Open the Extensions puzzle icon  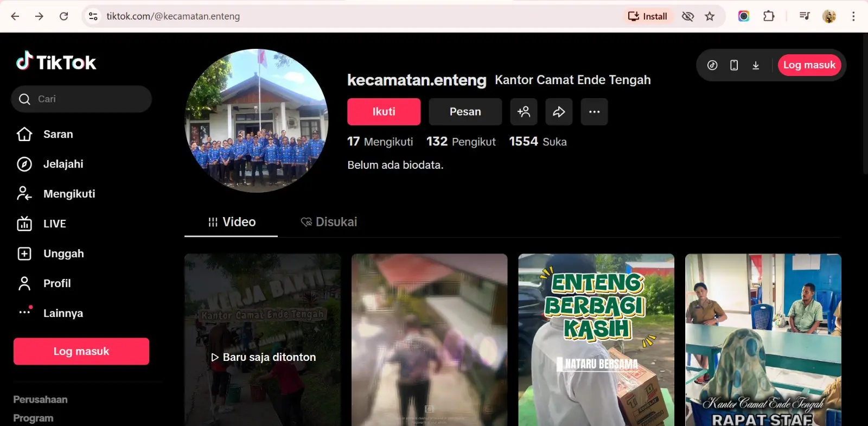(x=769, y=16)
